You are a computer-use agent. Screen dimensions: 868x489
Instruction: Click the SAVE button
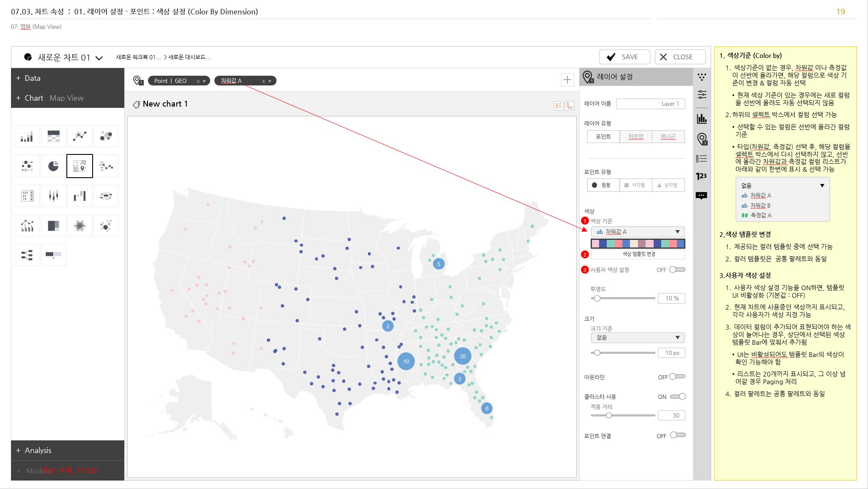point(624,57)
